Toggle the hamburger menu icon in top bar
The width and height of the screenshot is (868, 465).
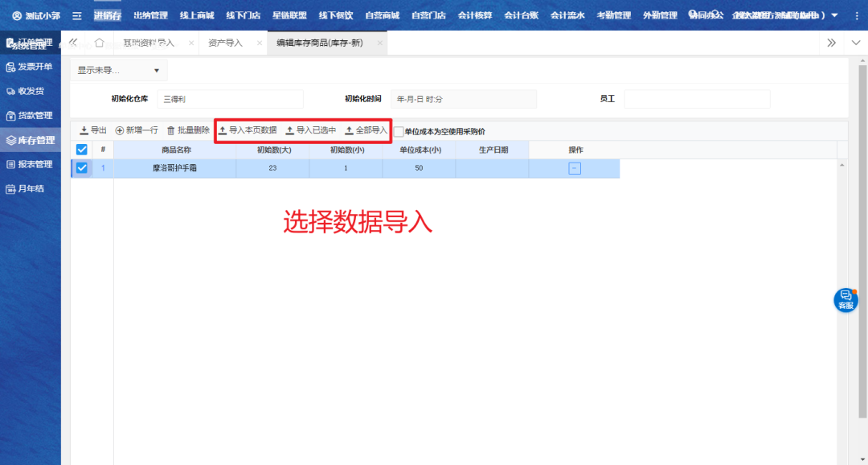coord(77,15)
